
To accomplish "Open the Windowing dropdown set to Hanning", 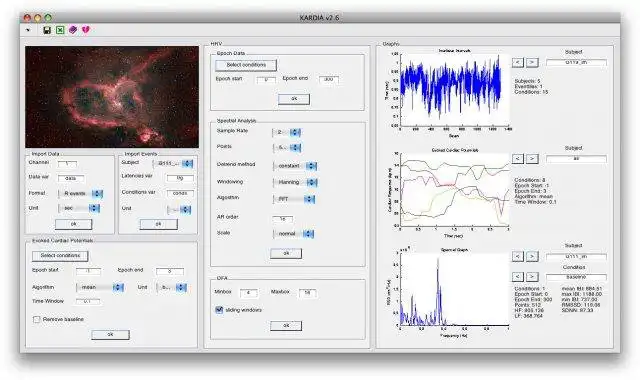I will [295, 182].
